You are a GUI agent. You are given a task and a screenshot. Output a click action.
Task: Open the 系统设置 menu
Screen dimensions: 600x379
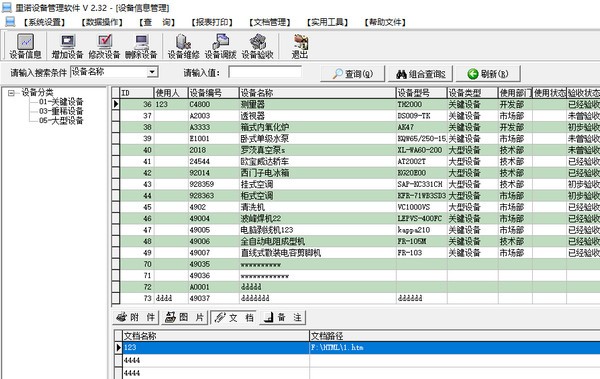(x=44, y=22)
